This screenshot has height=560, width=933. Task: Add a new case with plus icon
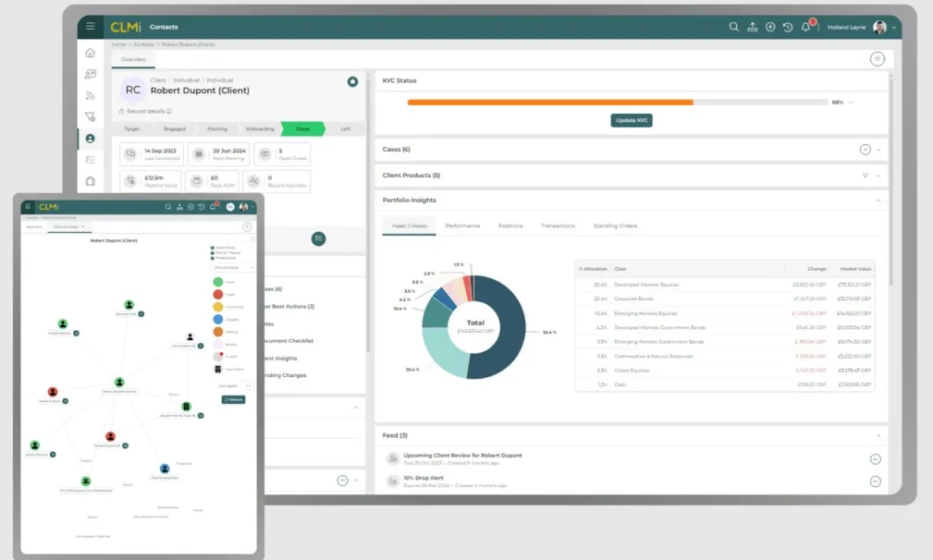(x=865, y=150)
